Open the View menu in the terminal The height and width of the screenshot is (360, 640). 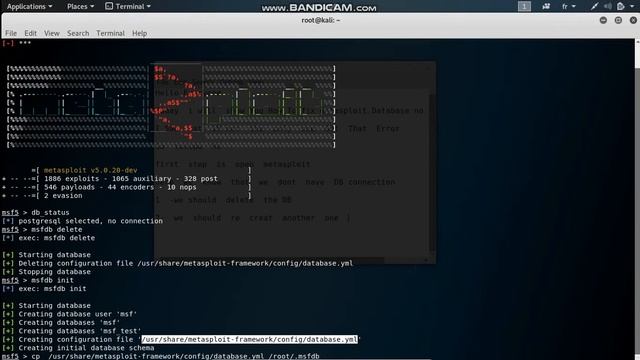tap(52, 33)
